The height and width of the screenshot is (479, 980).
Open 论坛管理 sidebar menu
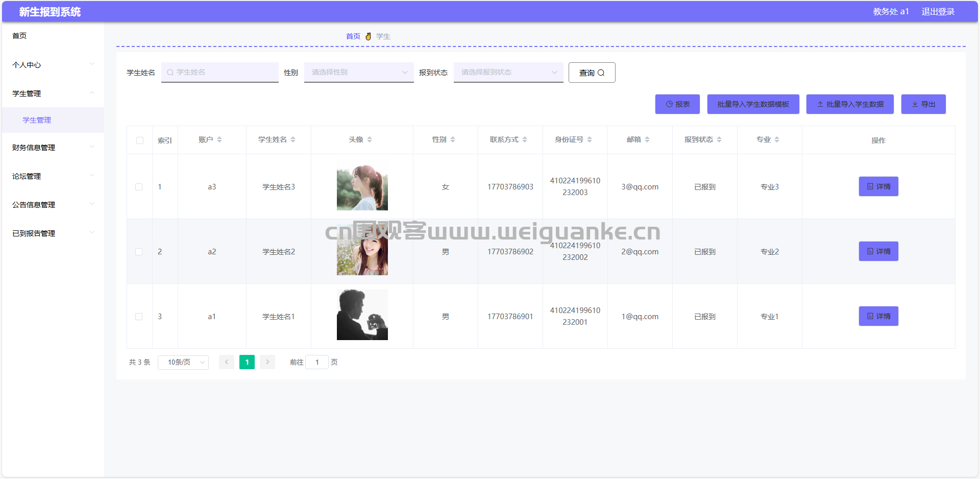(53, 176)
